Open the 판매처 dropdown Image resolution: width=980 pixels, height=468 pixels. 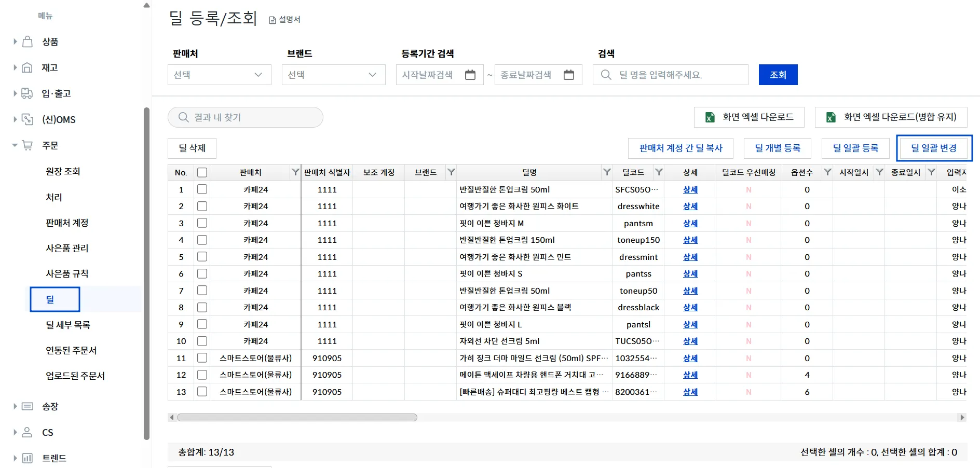tap(219, 75)
